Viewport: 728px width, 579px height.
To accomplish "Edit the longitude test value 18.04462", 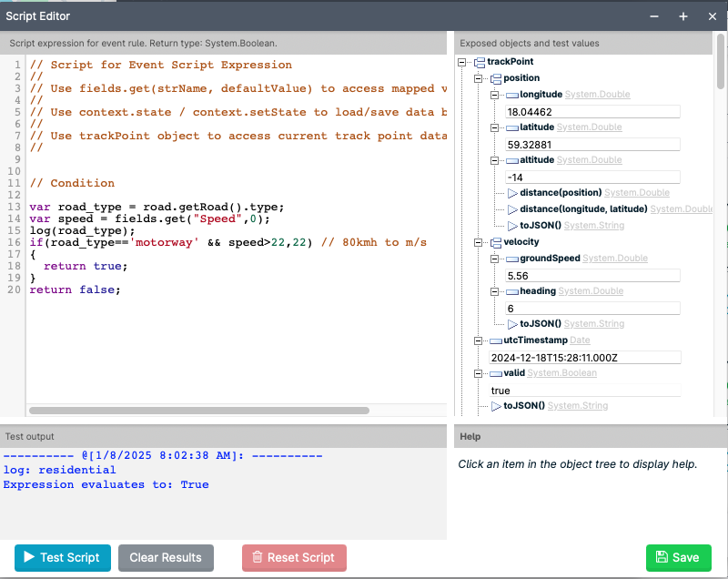I will click(592, 112).
